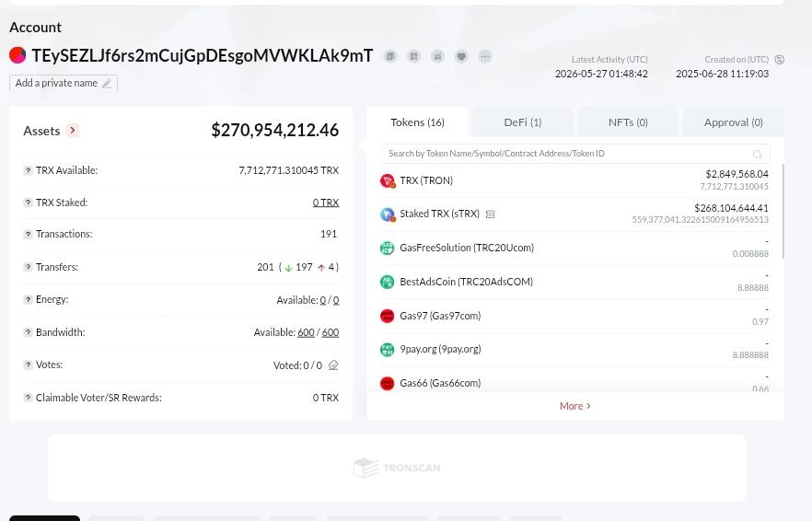The image size is (812, 521).
Task: Click the Gas66 token logo
Action: [x=388, y=383]
